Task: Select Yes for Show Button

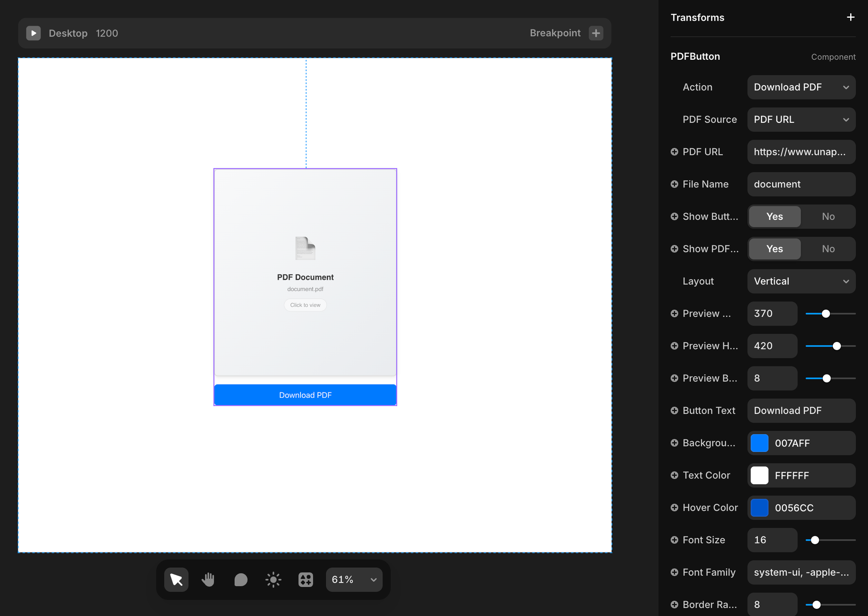Action: 774,216
